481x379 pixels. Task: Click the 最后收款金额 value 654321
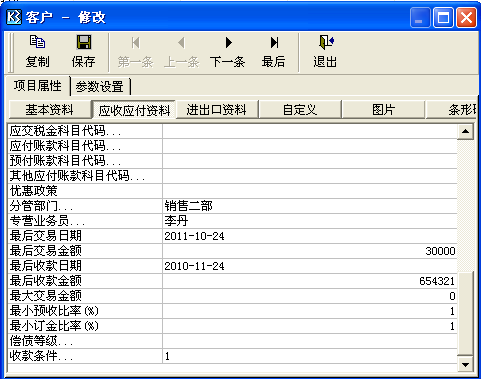click(x=437, y=281)
